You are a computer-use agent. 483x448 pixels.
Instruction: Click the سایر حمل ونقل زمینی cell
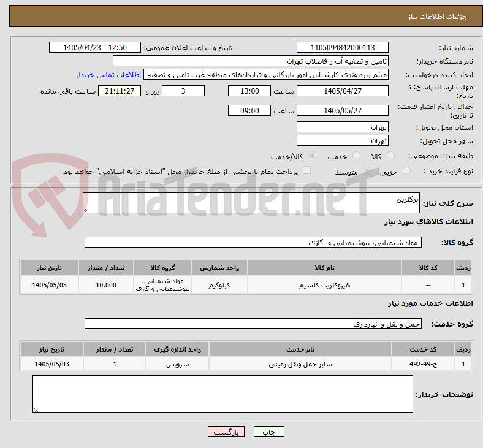click(300, 364)
